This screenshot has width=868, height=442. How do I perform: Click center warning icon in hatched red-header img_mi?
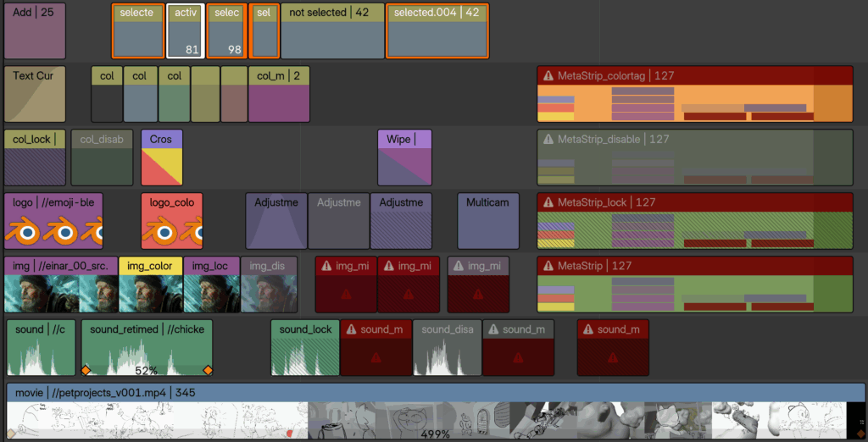pyautogui.click(x=409, y=294)
